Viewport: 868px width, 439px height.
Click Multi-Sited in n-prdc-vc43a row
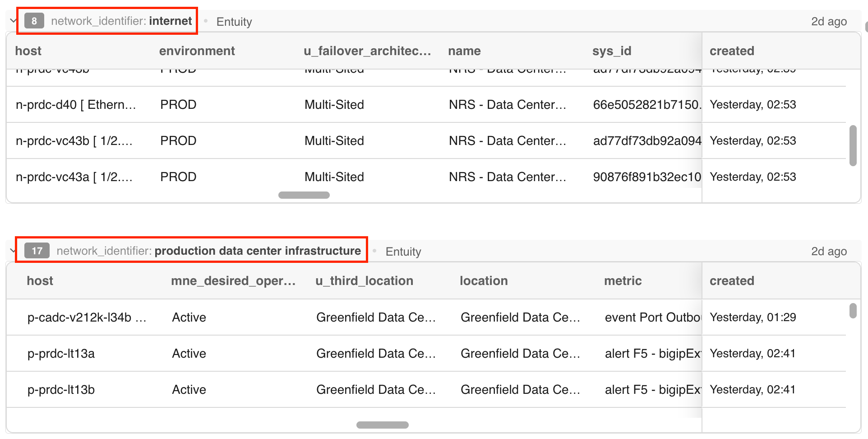[x=334, y=177]
